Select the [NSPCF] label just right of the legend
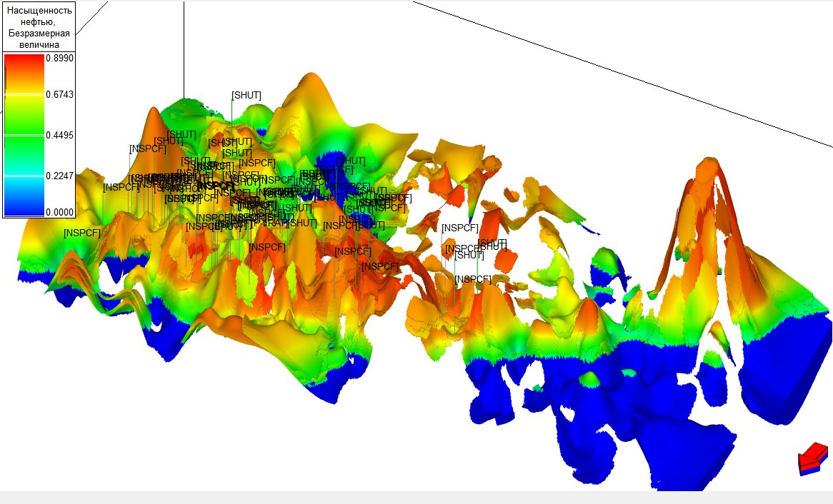 (121, 187)
